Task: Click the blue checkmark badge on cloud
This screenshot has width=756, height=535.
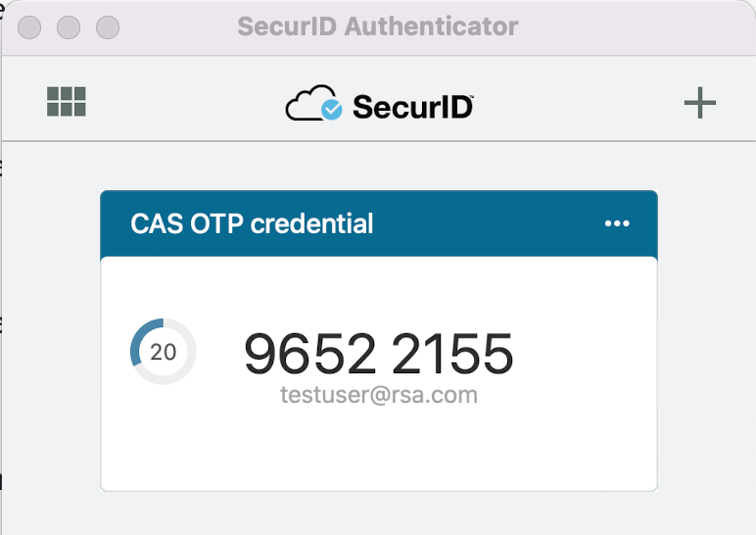Action: click(332, 109)
